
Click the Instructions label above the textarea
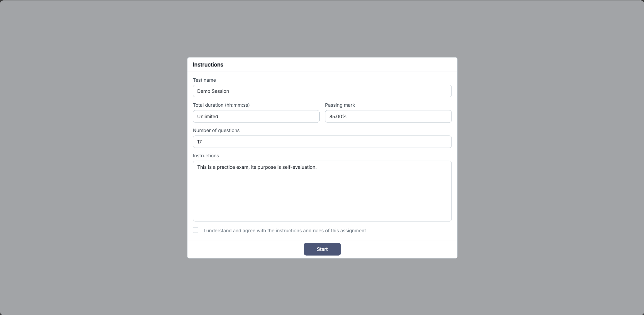(206, 156)
